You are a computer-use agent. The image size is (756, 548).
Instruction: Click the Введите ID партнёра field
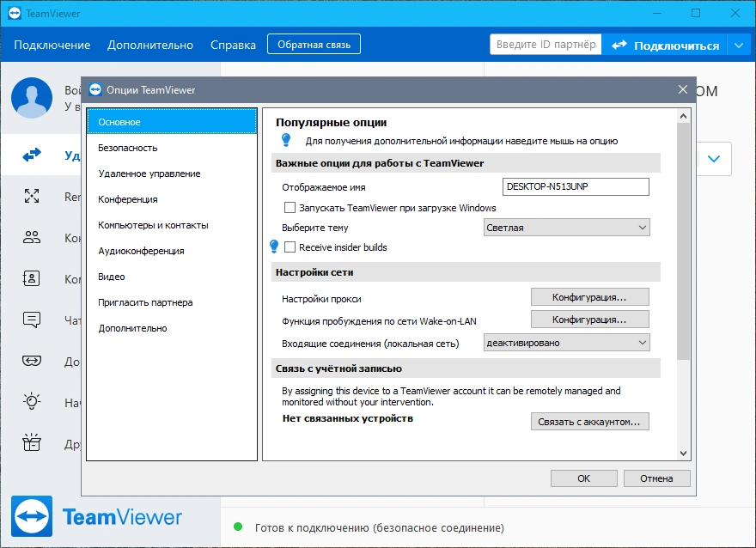pyautogui.click(x=546, y=45)
